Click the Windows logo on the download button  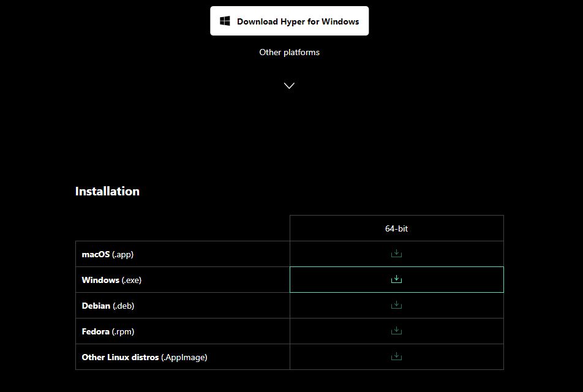click(x=225, y=20)
